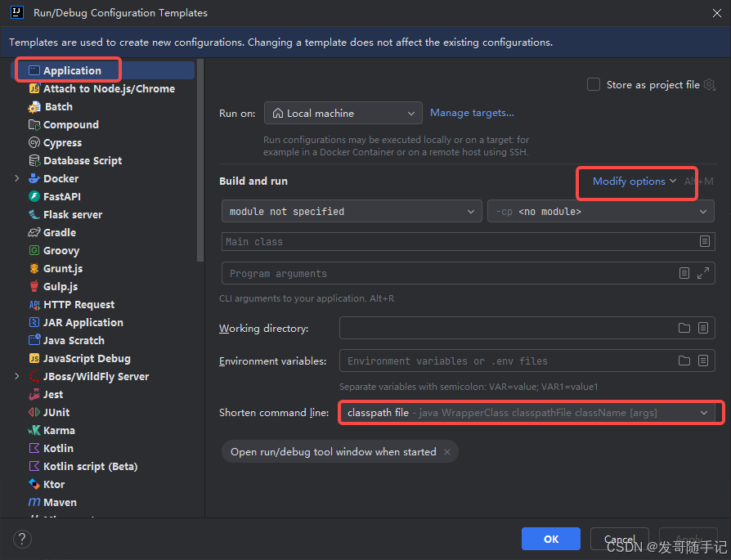Select the Gulp.js cup icon

34,286
